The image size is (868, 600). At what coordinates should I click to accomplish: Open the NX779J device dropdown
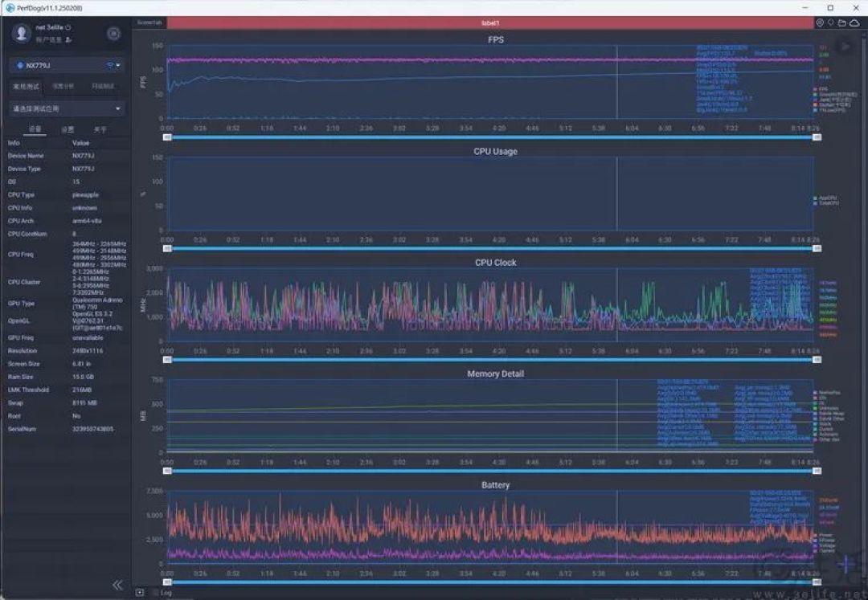tap(67, 65)
